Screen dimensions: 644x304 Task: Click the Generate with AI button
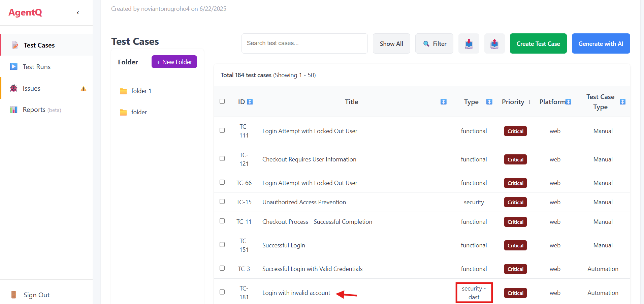[601, 43]
